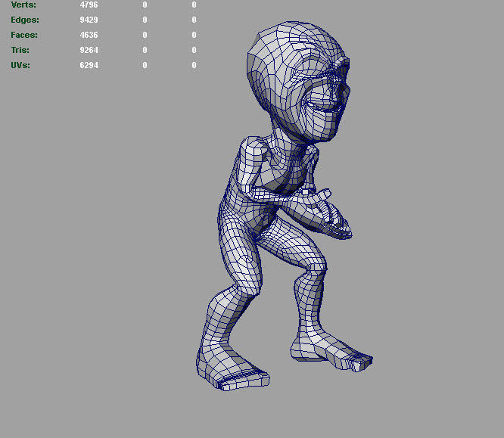This screenshot has width=504, height=438.
Task: Click the Edges label in the HUD
Action: pyautogui.click(x=25, y=20)
